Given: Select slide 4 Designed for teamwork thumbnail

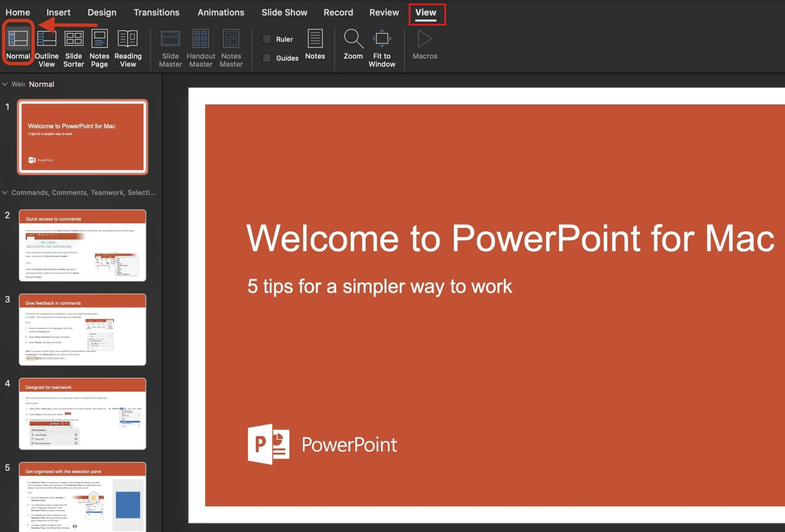Looking at the screenshot, I should coord(82,414).
